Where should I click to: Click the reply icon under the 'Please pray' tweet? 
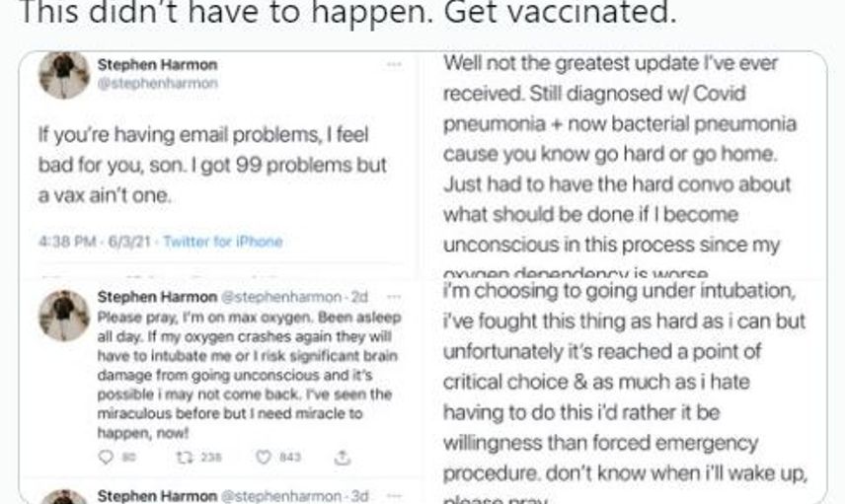[x=107, y=458]
